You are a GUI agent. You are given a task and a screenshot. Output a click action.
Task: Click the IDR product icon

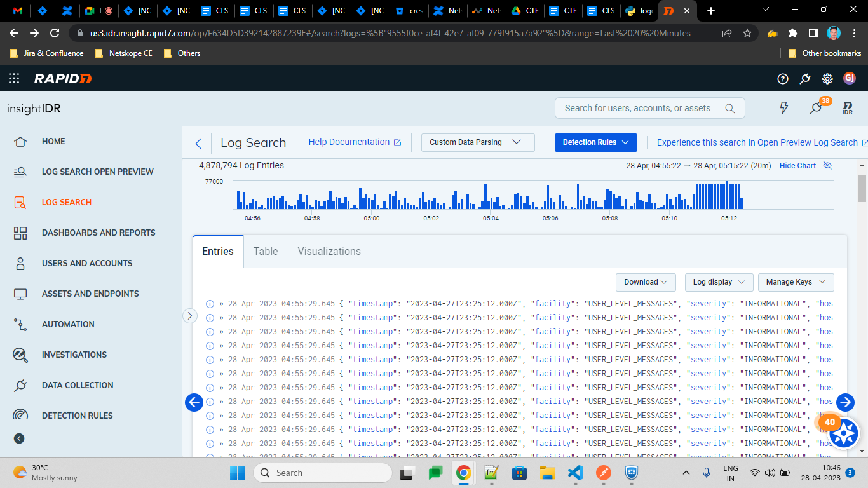pyautogui.click(x=847, y=108)
